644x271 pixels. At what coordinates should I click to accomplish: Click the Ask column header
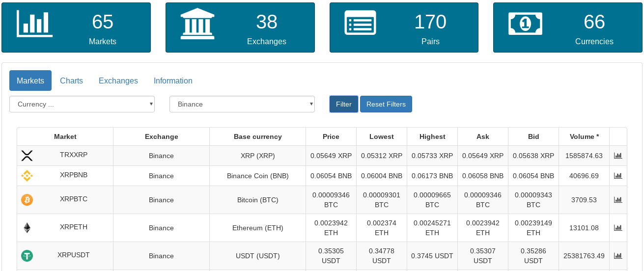[x=483, y=136]
